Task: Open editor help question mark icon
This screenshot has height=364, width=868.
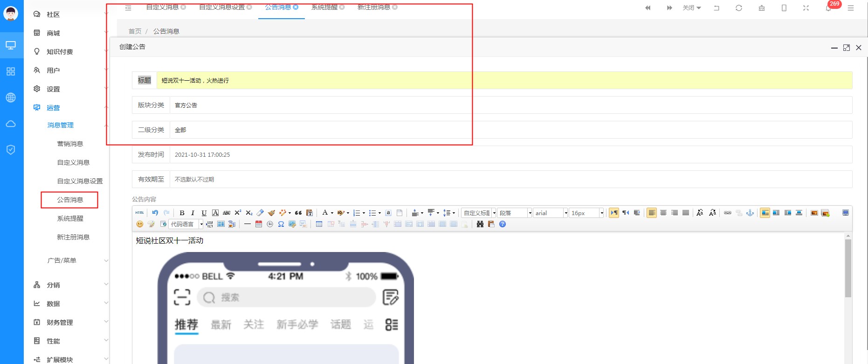Action: [x=503, y=224]
